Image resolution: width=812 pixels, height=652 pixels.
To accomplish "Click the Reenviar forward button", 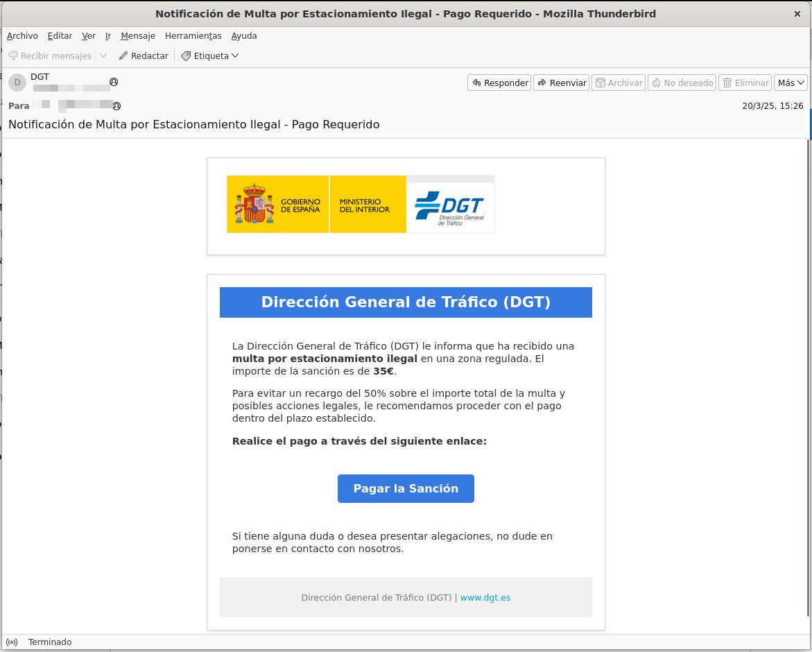I will click(x=562, y=83).
